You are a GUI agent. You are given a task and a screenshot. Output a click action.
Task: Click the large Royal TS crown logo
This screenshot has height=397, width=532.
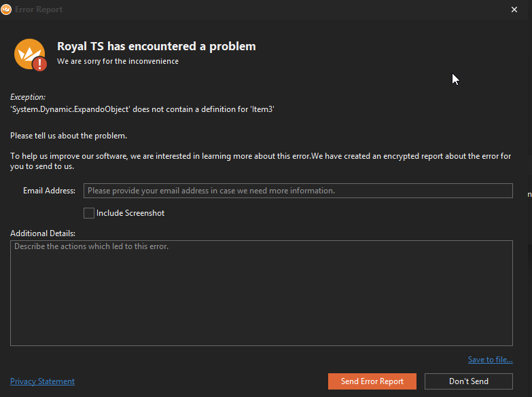coord(29,53)
